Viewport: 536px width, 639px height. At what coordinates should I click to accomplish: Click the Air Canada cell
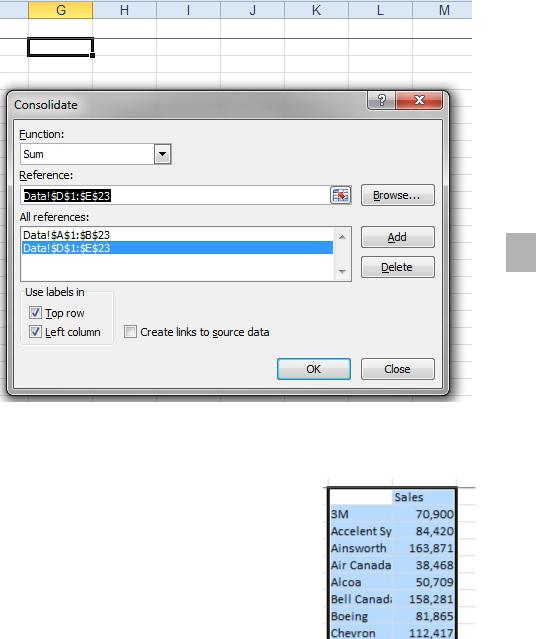[361, 565]
